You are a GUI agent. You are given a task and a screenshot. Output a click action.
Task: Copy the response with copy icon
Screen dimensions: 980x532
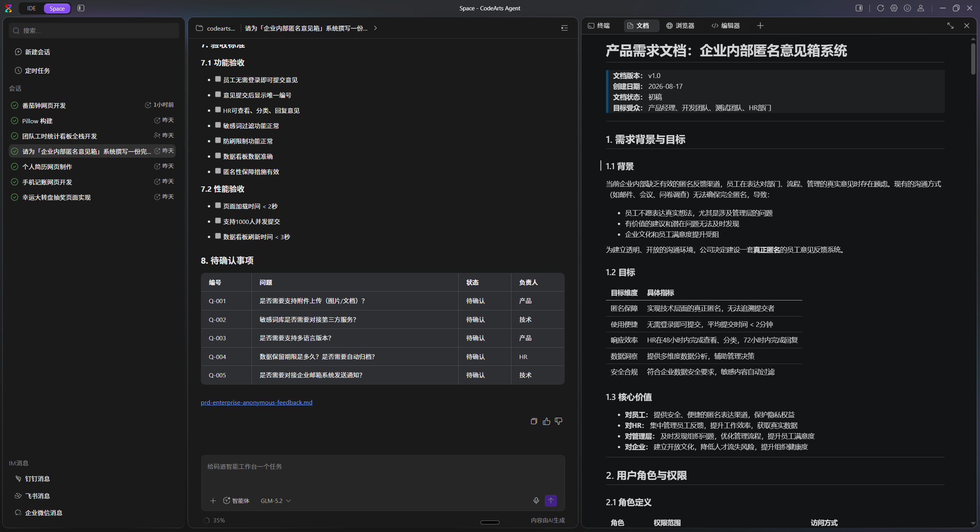534,421
